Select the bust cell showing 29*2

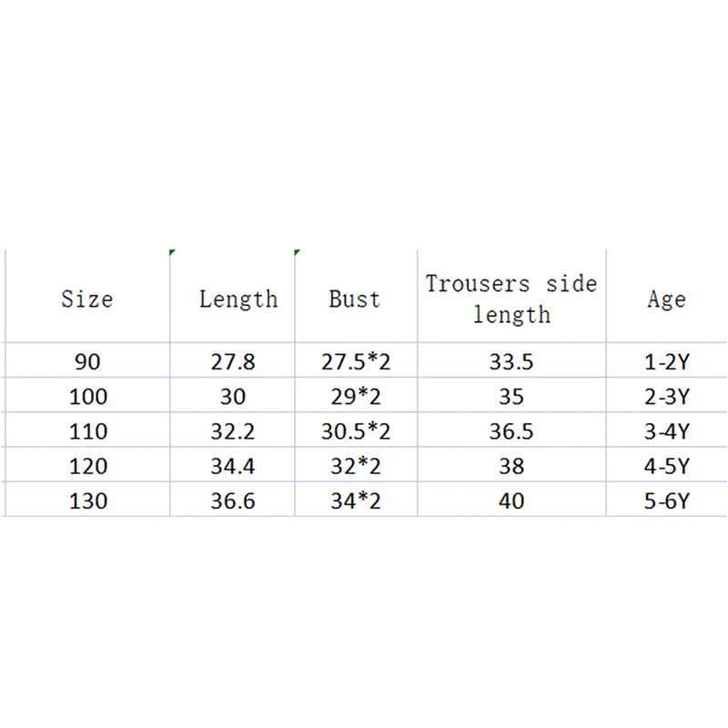tap(356, 397)
